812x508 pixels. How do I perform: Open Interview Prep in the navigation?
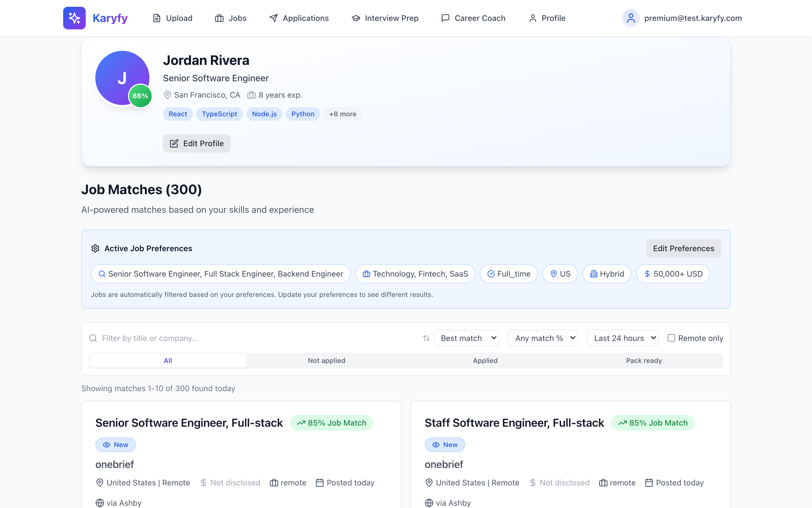[x=385, y=18]
